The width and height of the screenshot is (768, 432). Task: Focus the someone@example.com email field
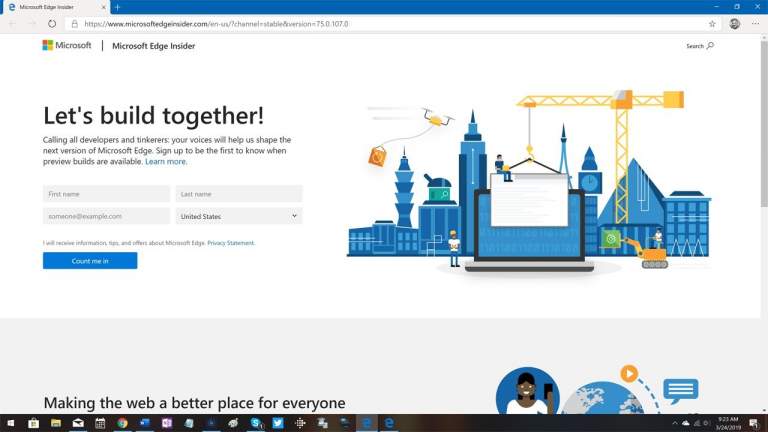point(106,216)
